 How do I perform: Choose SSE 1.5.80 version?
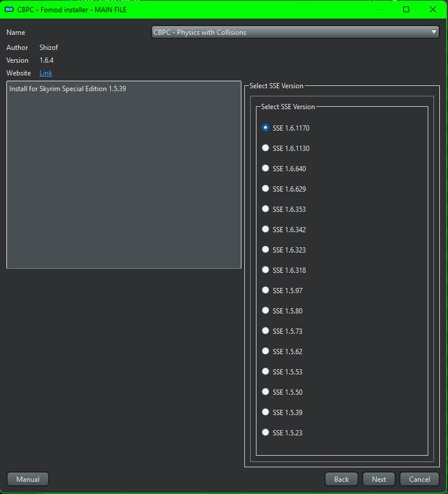265,311
